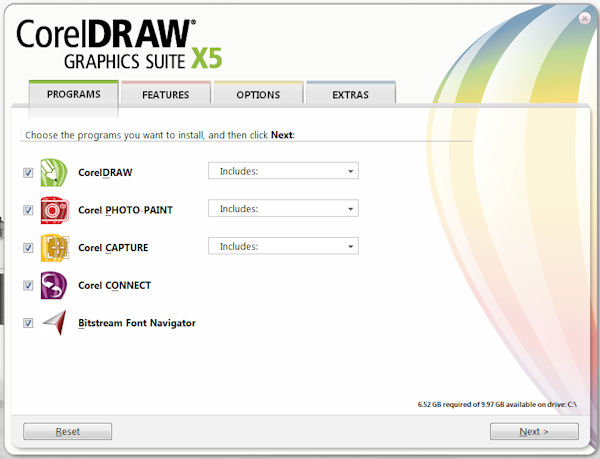This screenshot has width=600, height=459.
Task: Toggle the Corel PHOTO-PAINT checkbox
Action: coord(28,210)
